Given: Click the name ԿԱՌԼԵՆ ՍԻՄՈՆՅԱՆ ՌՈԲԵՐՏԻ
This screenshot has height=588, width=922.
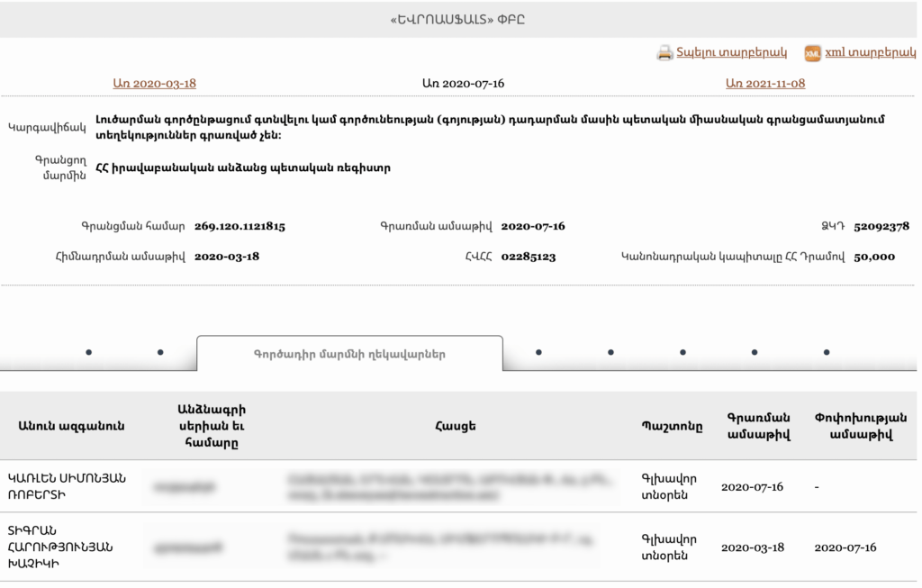Looking at the screenshot, I should point(67,486).
